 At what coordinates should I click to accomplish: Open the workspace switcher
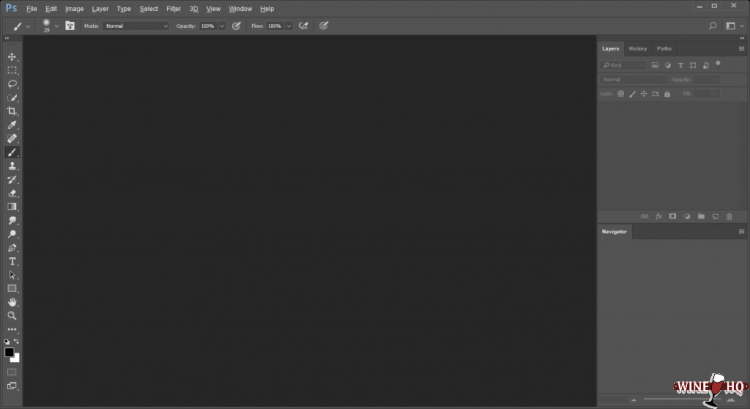pyautogui.click(x=734, y=26)
